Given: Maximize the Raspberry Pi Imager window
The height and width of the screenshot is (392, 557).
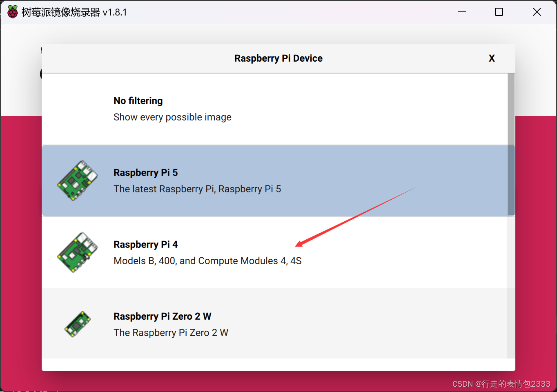Looking at the screenshot, I should coord(499,12).
